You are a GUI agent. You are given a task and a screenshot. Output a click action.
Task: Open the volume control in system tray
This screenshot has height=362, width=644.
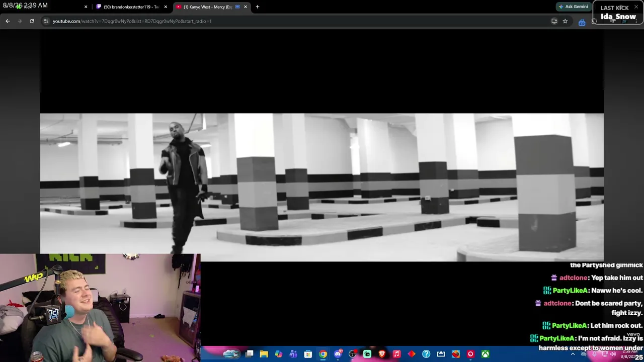pos(613,354)
